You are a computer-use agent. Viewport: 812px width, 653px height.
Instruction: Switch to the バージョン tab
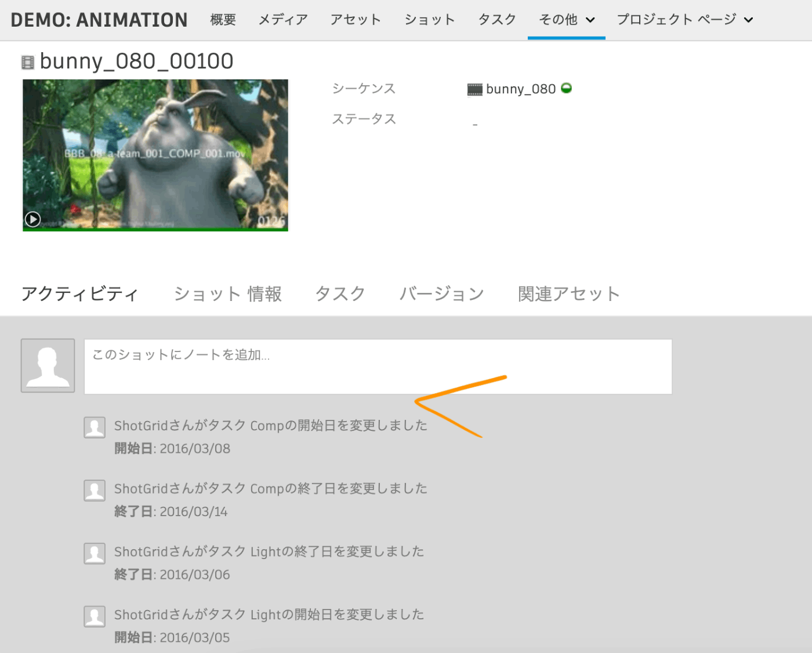442,294
